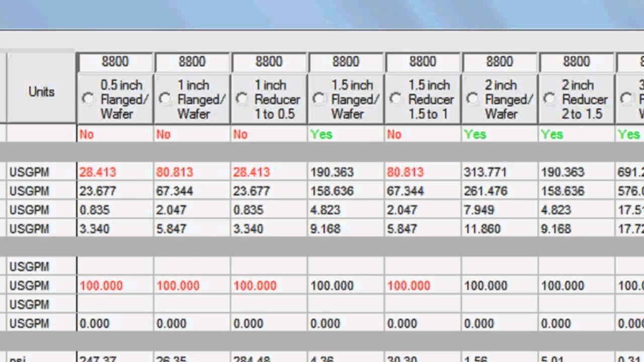Click 28.413 in the 0.5 inch Flanged/Wafer column
The image size is (644, 362).
[98, 172]
